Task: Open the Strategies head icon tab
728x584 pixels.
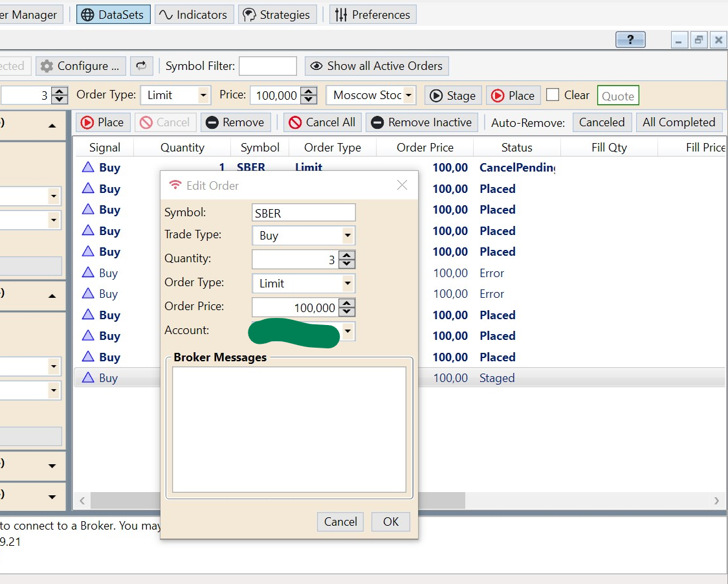Action: pos(277,14)
